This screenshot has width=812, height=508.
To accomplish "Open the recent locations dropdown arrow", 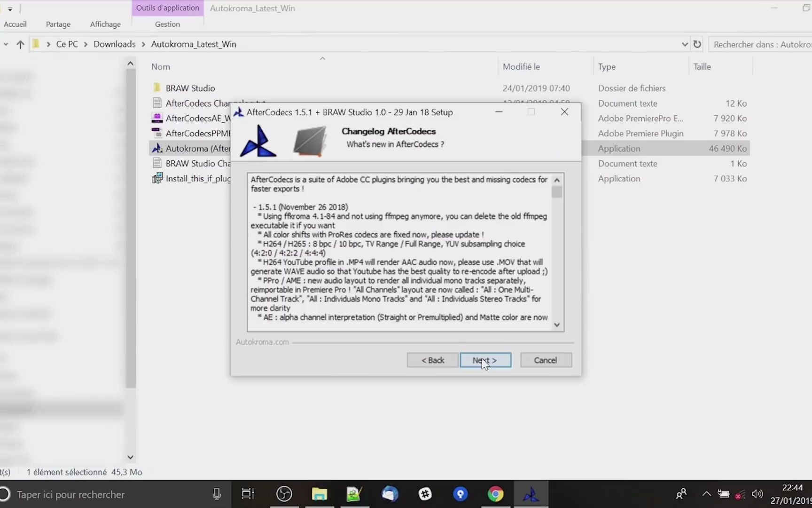I will 6,44.
